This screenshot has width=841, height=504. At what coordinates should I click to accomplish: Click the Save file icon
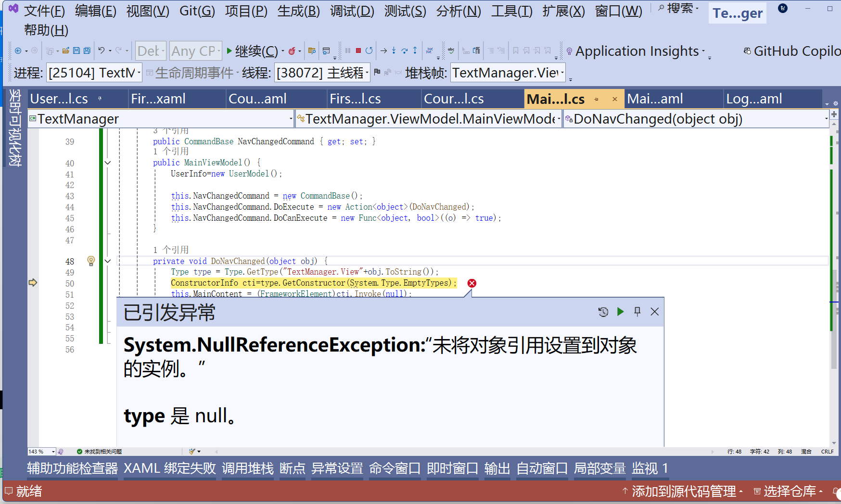(76, 50)
